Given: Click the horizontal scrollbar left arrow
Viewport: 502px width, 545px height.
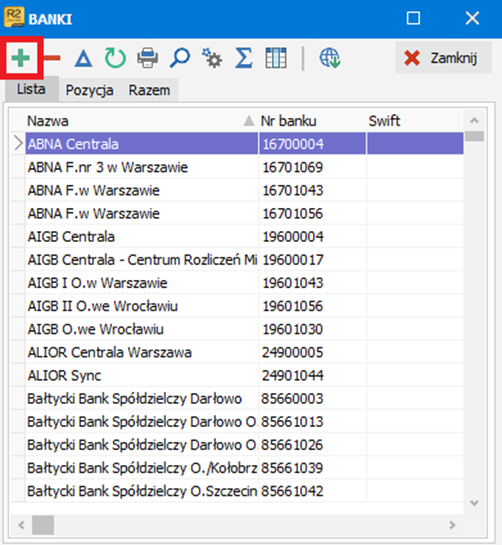Looking at the screenshot, I should tap(21, 524).
